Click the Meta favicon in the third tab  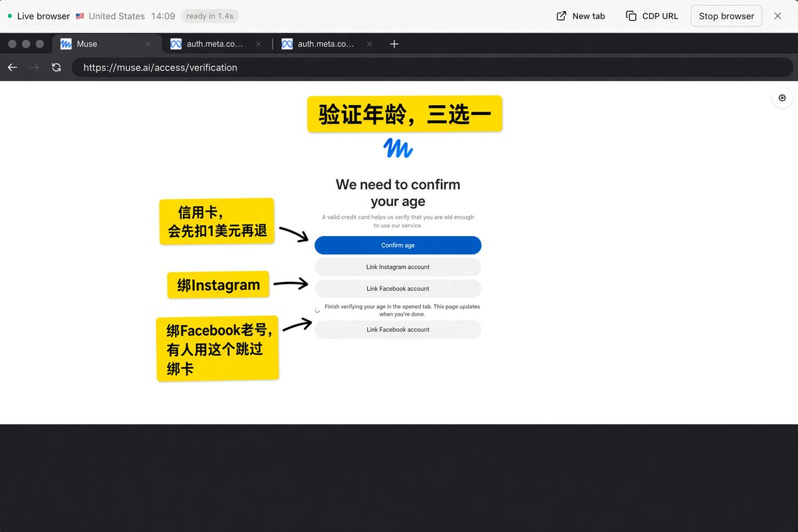(287, 44)
